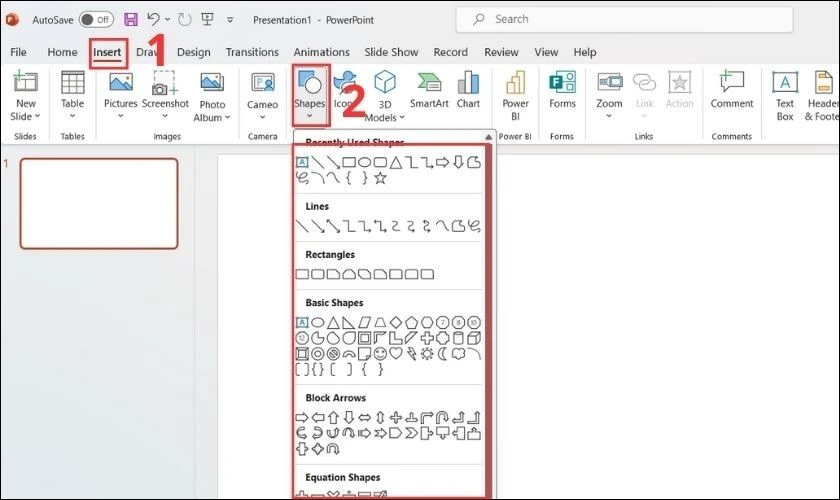The height and width of the screenshot is (500, 840).
Task: Pick the 5-point star shape
Action: click(x=380, y=178)
